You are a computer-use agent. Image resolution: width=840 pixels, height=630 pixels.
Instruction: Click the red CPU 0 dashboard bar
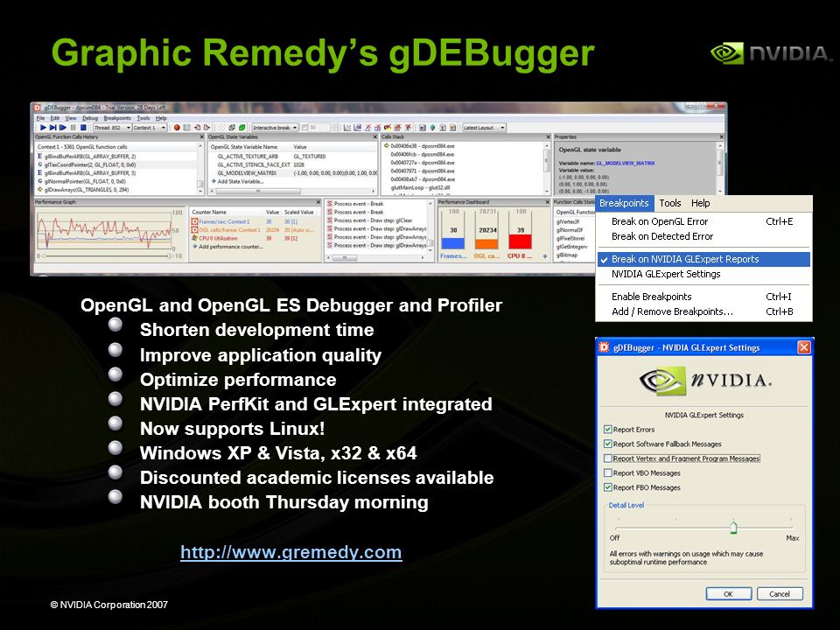click(520, 241)
